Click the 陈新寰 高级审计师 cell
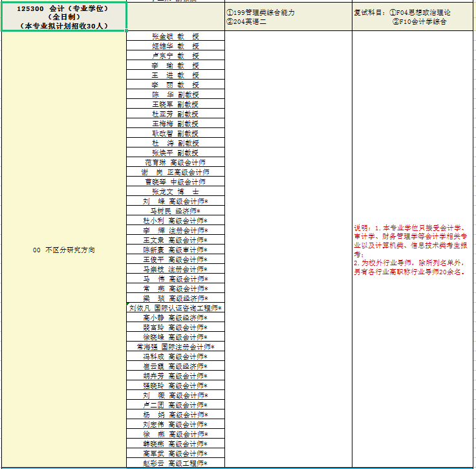 pyautogui.click(x=175, y=250)
